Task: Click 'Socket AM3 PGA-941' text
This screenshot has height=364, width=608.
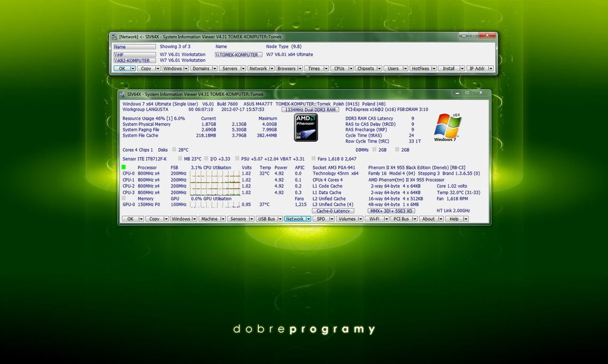Action: point(334,168)
